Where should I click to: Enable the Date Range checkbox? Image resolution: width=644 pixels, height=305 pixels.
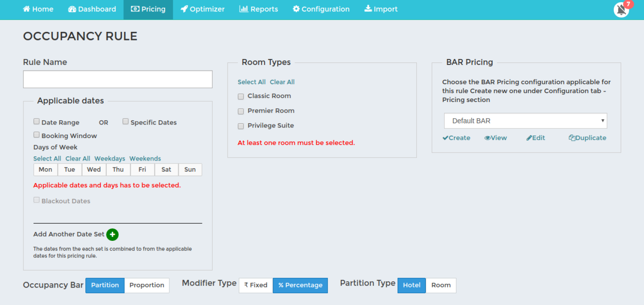click(x=37, y=121)
